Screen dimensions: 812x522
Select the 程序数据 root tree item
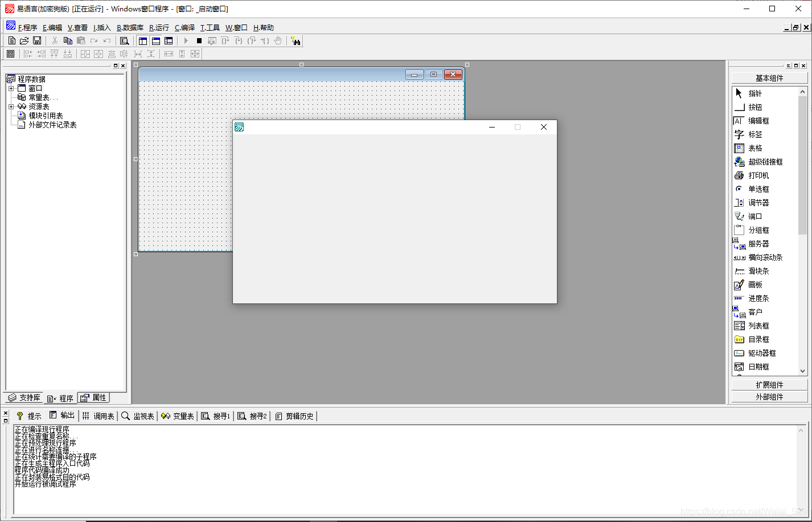(x=31, y=79)
